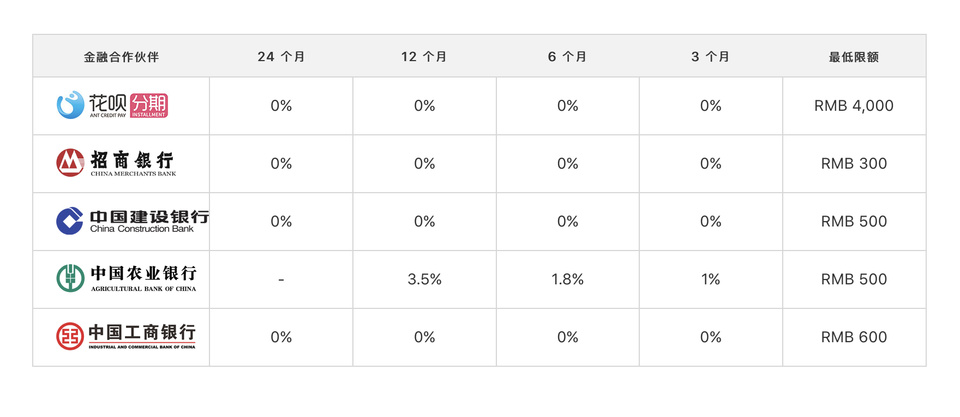
Task: Click the China Merchants Bank logo
Action: (118, 162)
